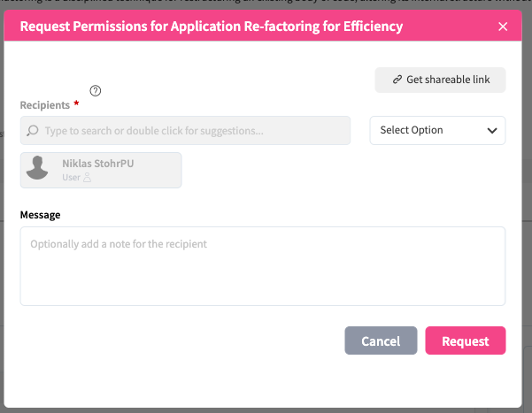
Task: Submit with the pink Request button
Action: coord(465,341)
